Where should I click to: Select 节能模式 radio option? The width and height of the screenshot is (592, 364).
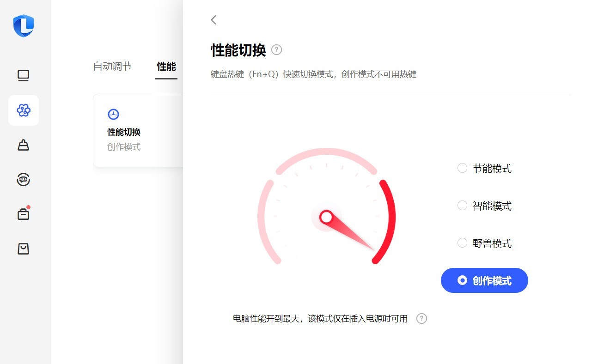pyautogui.click(x=484, y=169)
